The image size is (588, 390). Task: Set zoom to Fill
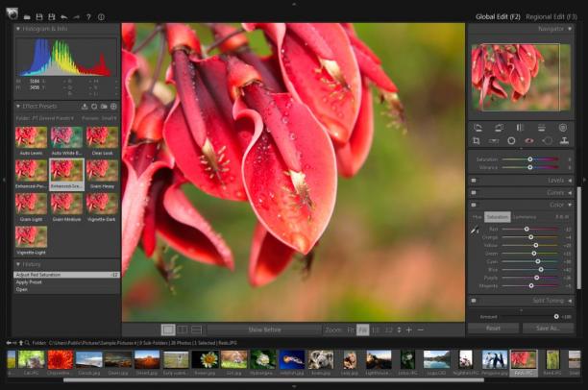coord(362,330)
